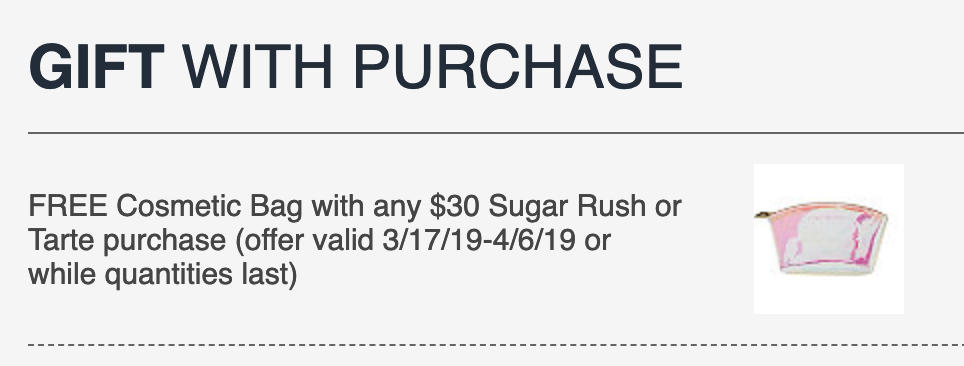This screenshot has width=964, height=366.
Task: Click the bold word GIFT
Action: [x=97, y=66]
